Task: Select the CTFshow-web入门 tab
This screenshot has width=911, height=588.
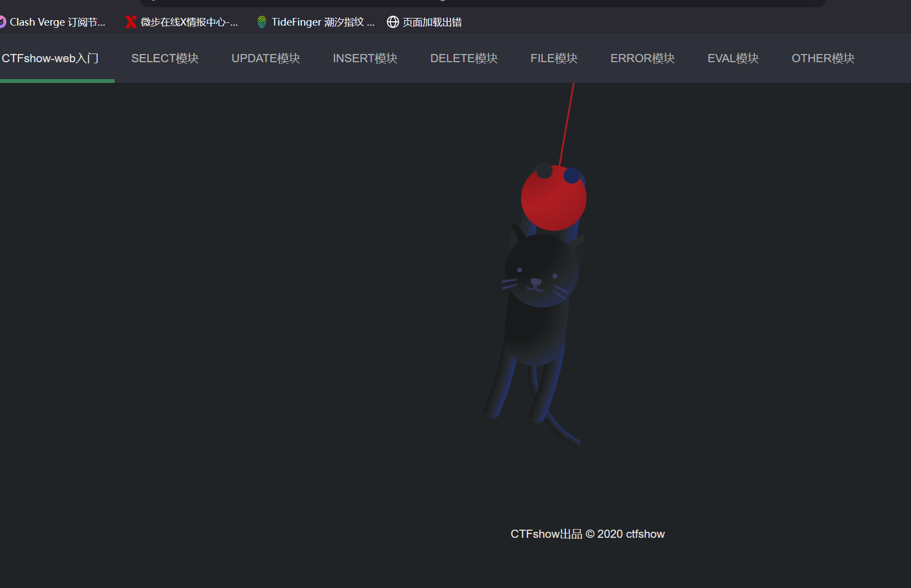Action: click(x=50, y=58)
